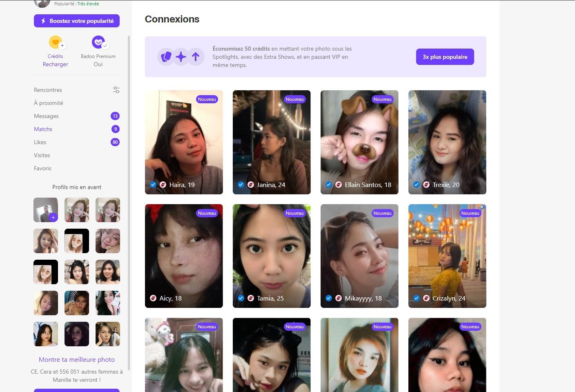
Task: Click the 3x plus populaire button
Action: (x=445, y=57)
